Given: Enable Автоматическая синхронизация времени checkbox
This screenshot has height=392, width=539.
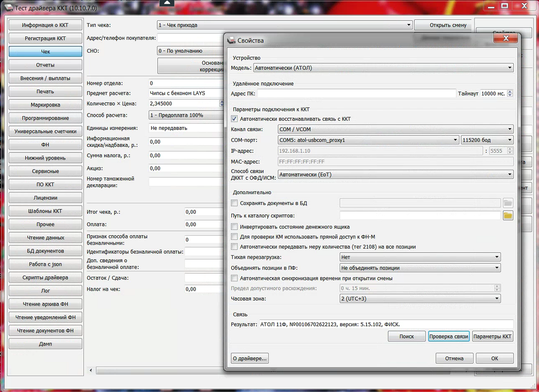Looking at the screenshot, I should (x=235, y=278).
